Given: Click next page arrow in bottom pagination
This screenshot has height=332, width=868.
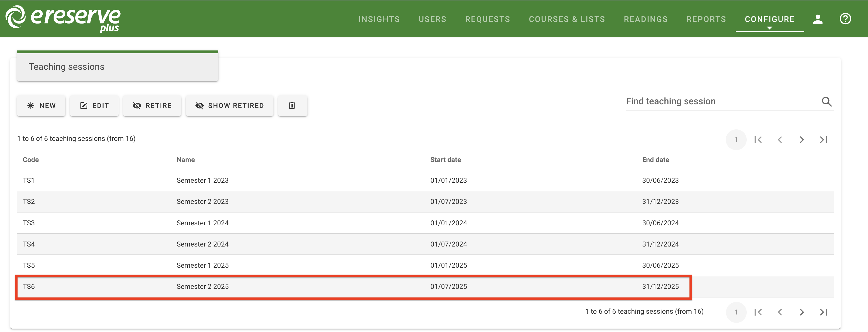Looking at the screenshot, I should pyautogui.click(x=802, y=312).
